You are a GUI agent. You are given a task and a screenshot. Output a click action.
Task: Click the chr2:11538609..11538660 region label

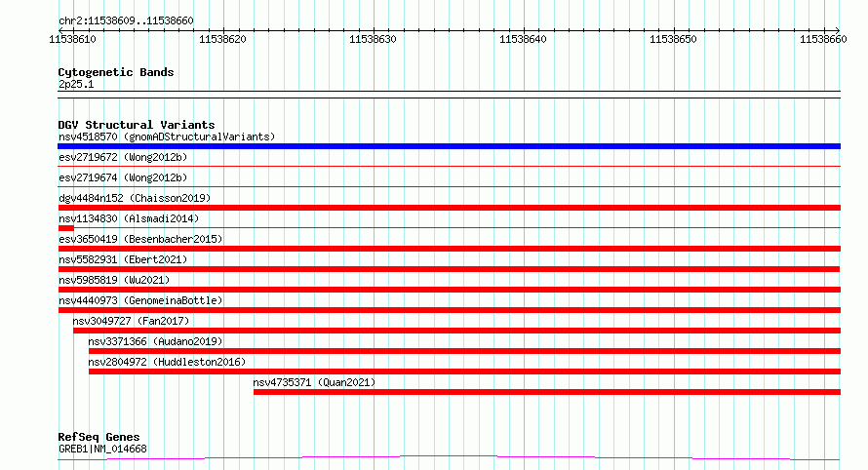[126, 20]
